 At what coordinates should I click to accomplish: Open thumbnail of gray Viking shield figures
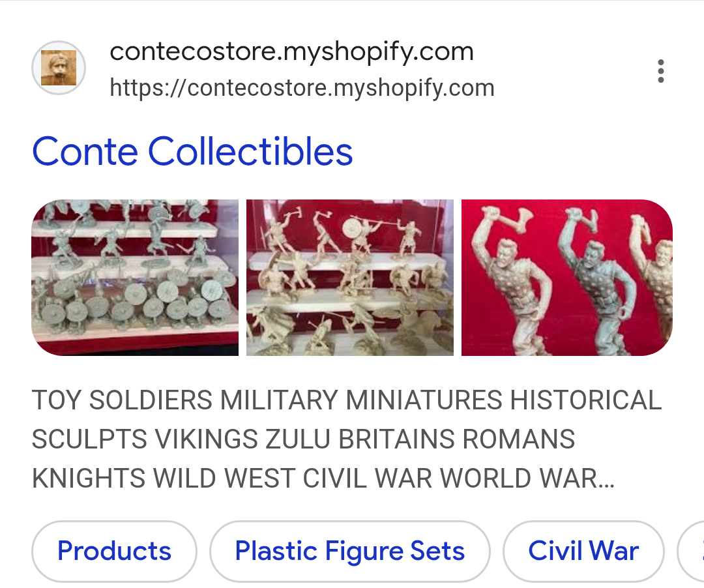(135, 278)
